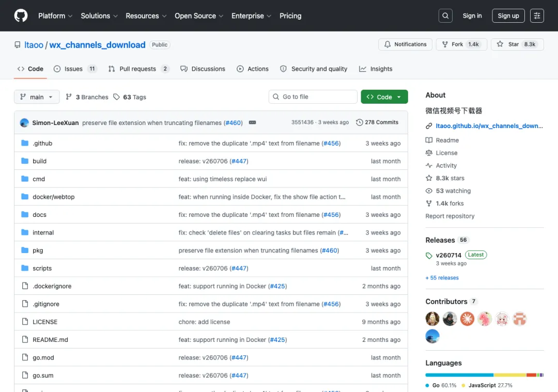Expand the Resources menu
Viewport: 558px width, 392px height.
tap(146, 15)
